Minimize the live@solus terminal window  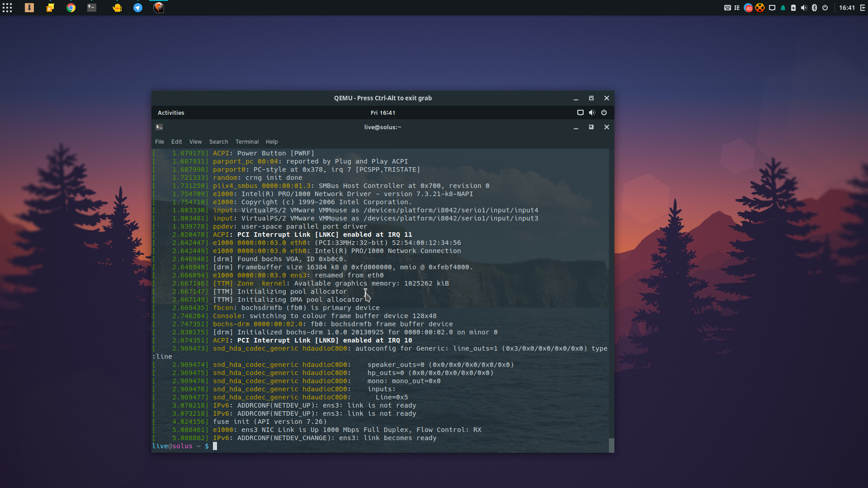pos(576,127)
